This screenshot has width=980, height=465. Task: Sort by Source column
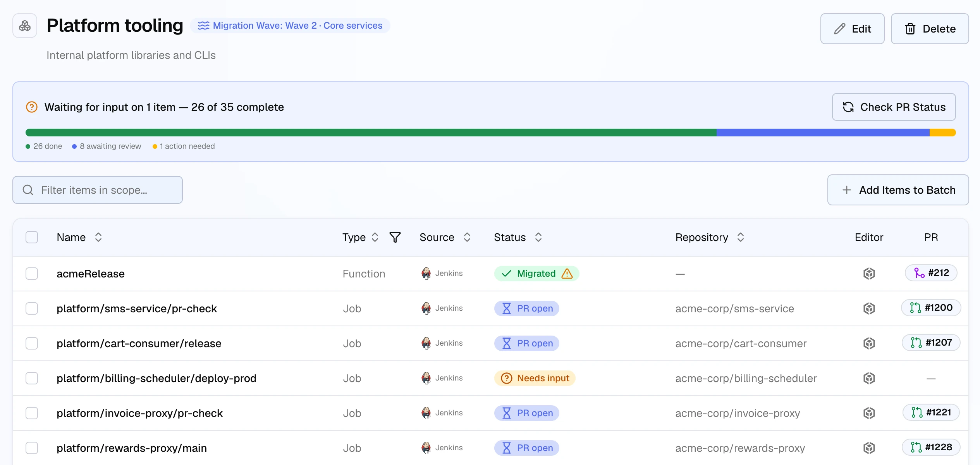click(x=467, y=237)
